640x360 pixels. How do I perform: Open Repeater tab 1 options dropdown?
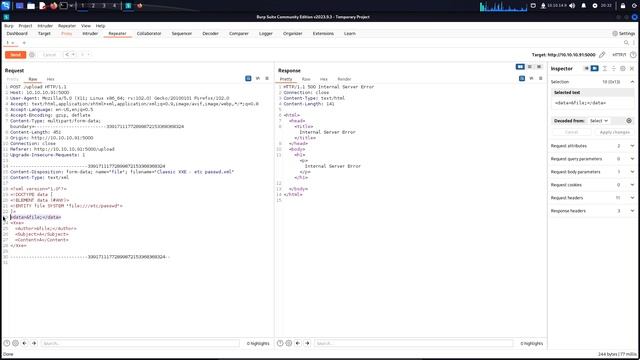13,43
